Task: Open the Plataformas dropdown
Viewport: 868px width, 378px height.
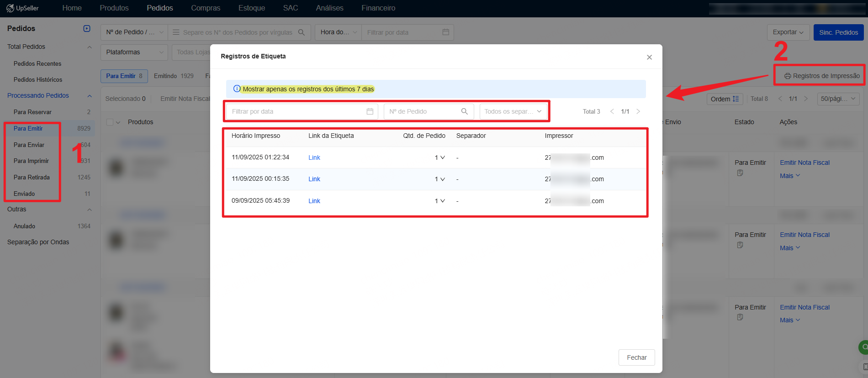Action: pyautogui.click(x=134, y=52)
